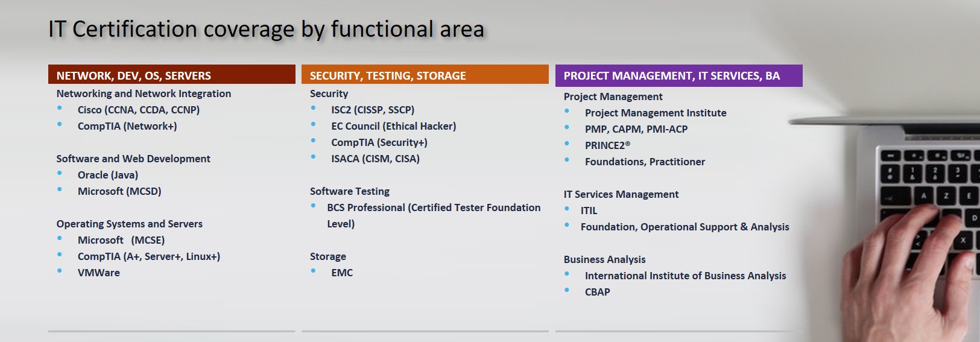Select the "Security, Testing, Storage" orange header
Viewport: 980px width, 342px height.
coord(425,75)
